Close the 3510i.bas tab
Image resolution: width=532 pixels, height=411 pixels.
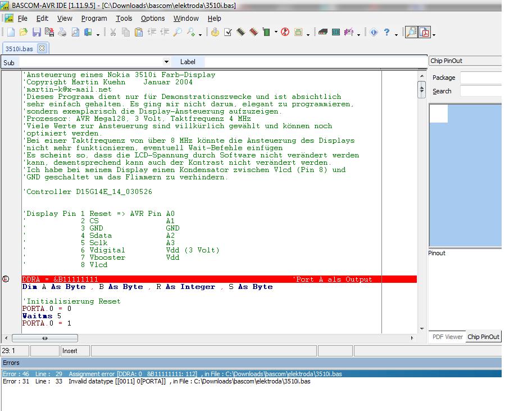click(x=41, y=48)
